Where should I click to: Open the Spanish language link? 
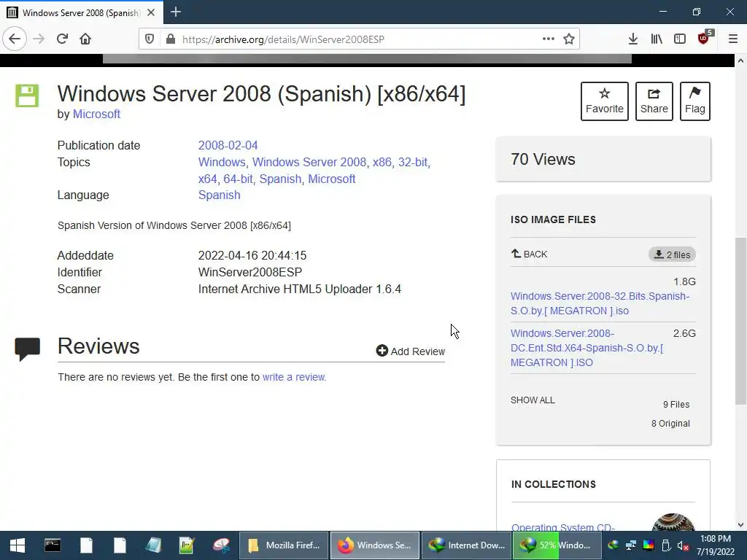click(x=219, y=195)
